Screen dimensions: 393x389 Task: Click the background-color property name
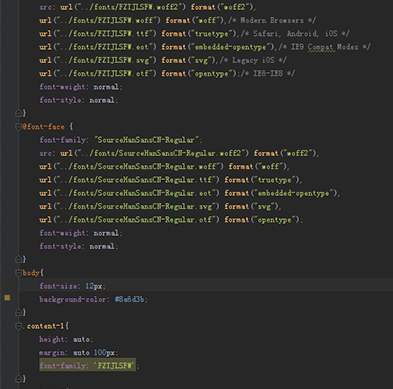coord(72,299)
